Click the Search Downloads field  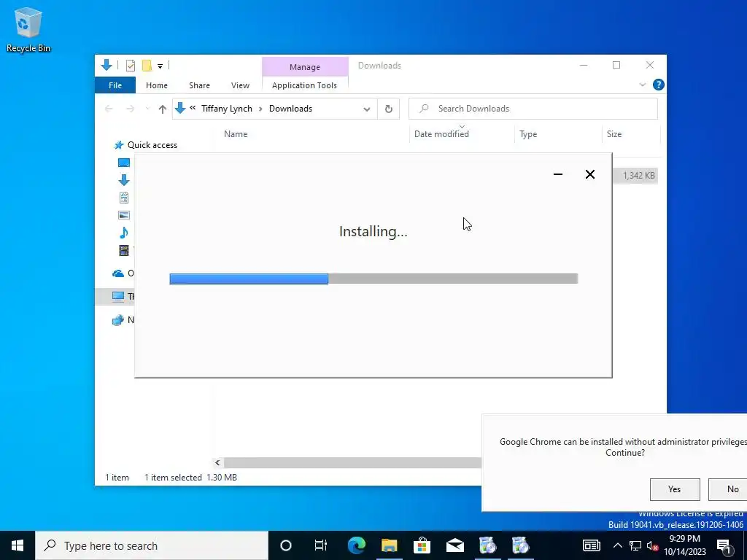(x=533, y=109)
